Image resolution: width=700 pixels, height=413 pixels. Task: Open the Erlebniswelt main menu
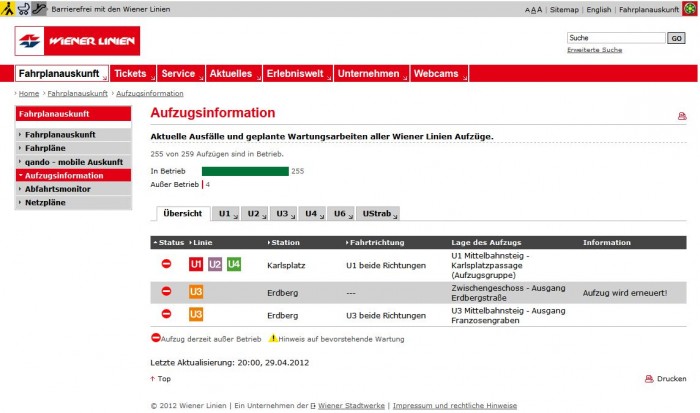(x=298, y=74)
